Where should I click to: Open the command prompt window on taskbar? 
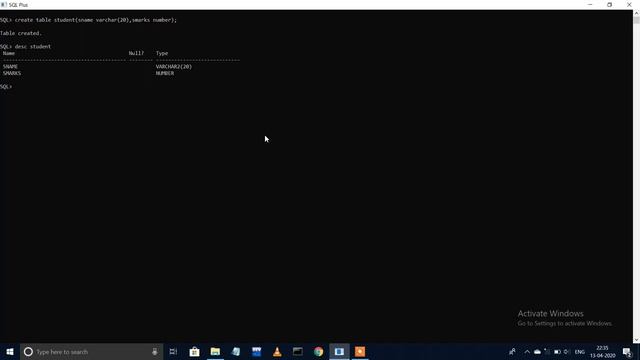click(x=298, y=351)
